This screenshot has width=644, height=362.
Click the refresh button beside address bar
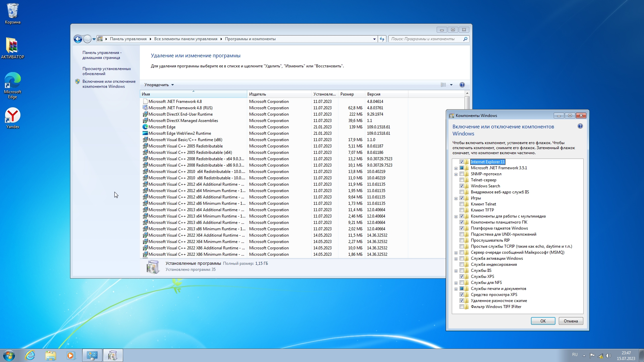click(382, 39)
